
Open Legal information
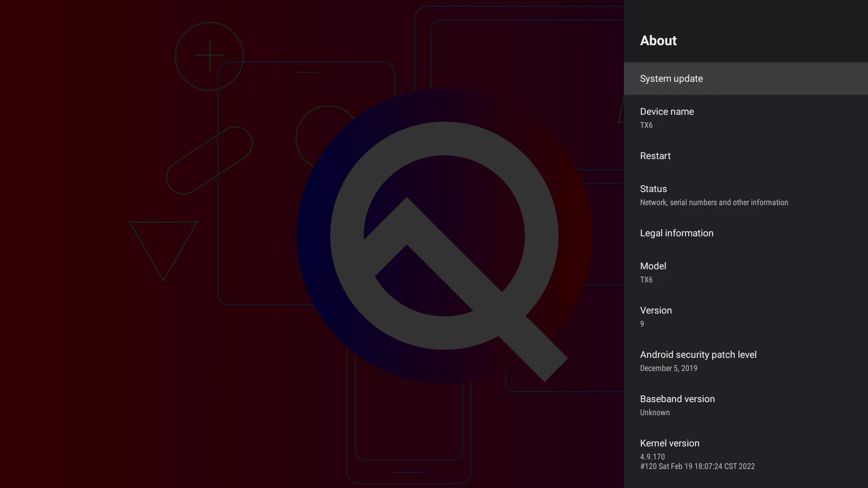(745, 233)
